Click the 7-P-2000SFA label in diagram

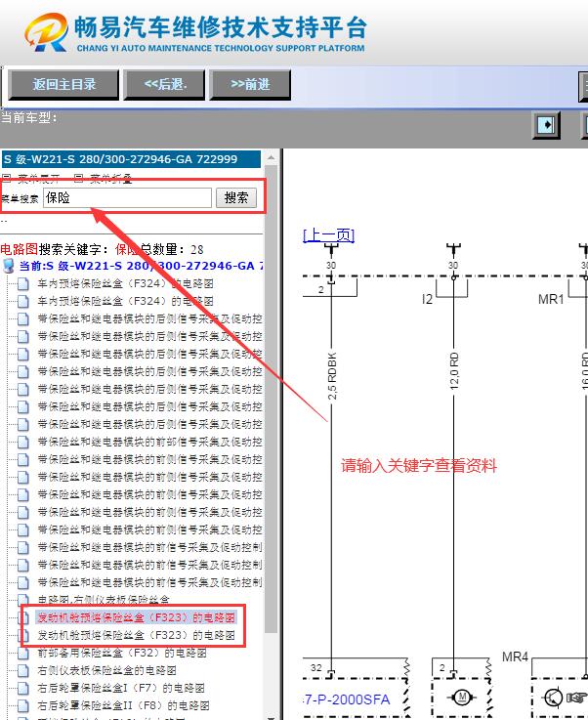coord(347,699)
